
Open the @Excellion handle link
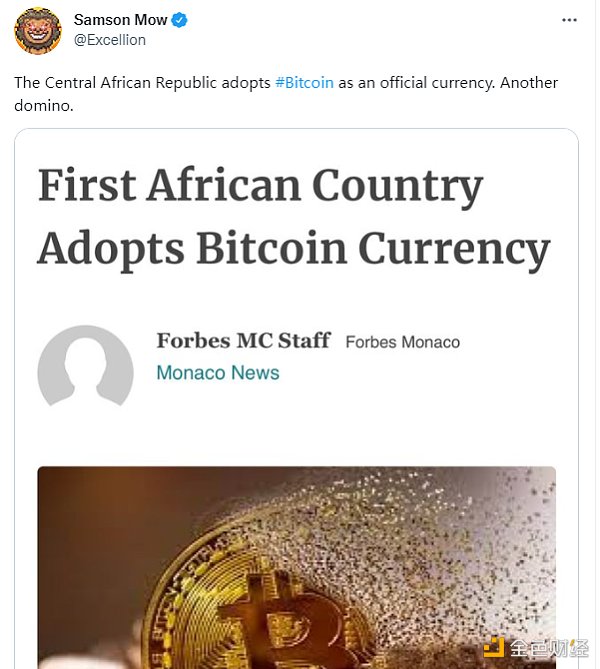[110, 40]
